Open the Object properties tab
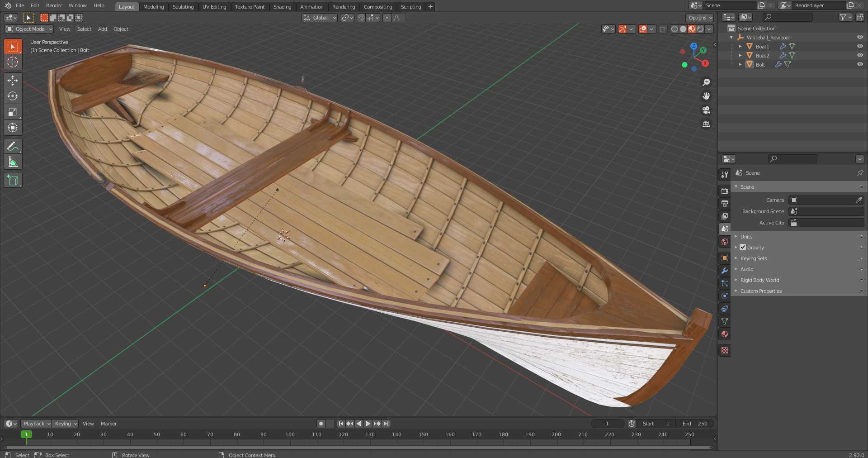The image size is (868, 458). (725, 258)
